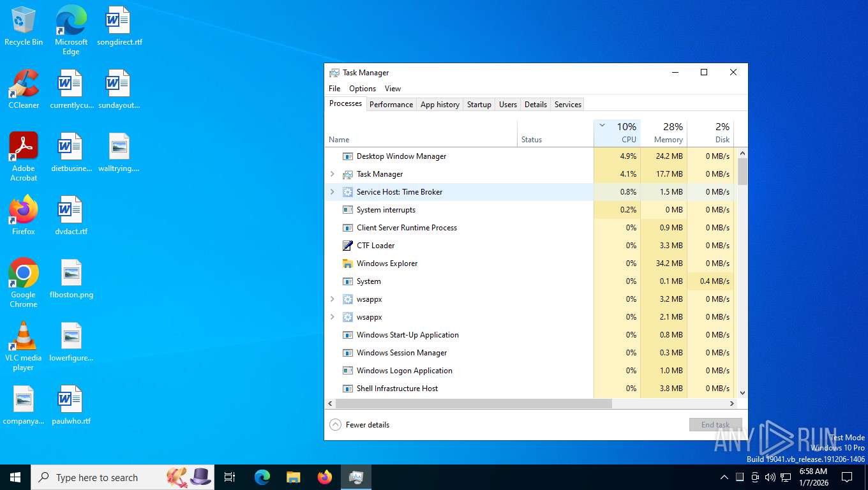Launch VLC media player shortcut

click(24, 346)
